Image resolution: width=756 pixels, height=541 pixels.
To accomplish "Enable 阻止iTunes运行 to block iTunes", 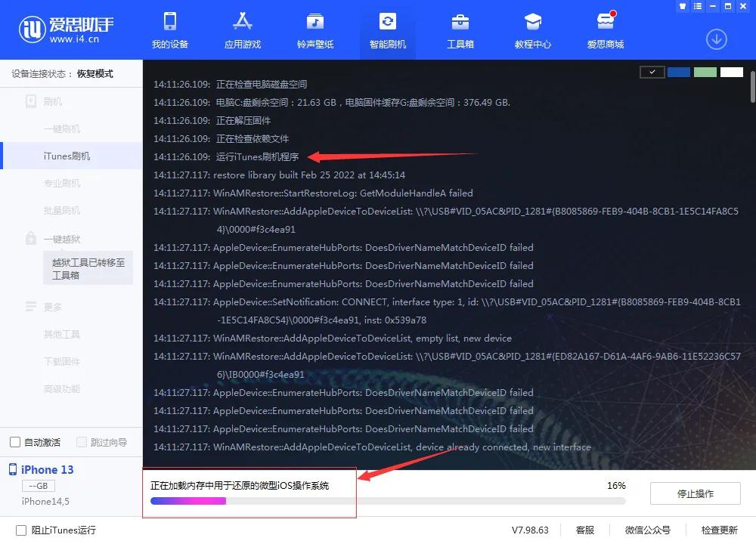I will [x=22, y=530].
